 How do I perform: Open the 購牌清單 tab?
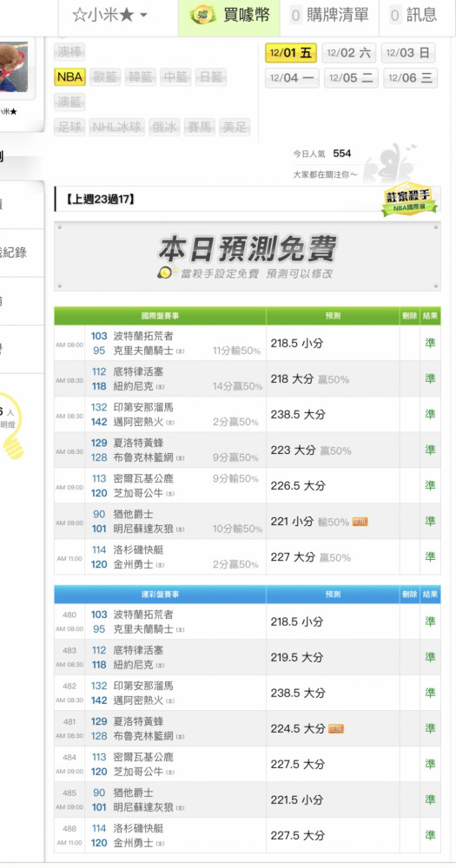[329, 15]
